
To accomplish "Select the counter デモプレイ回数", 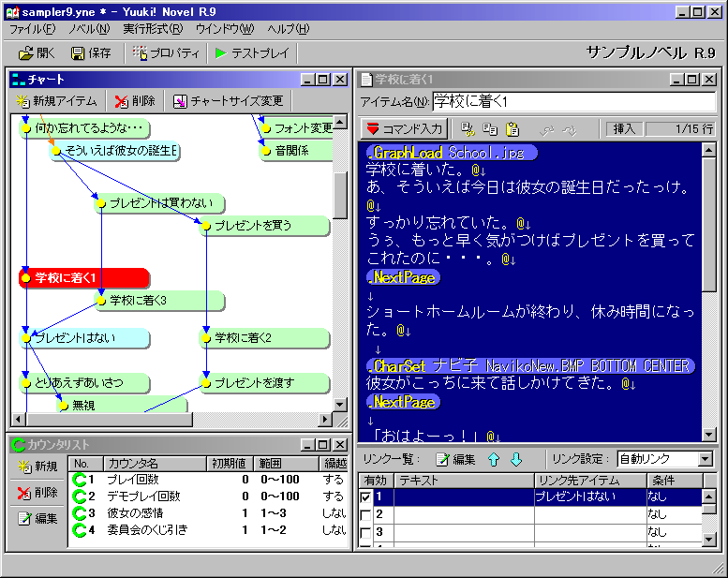I will tap(209, 496).
